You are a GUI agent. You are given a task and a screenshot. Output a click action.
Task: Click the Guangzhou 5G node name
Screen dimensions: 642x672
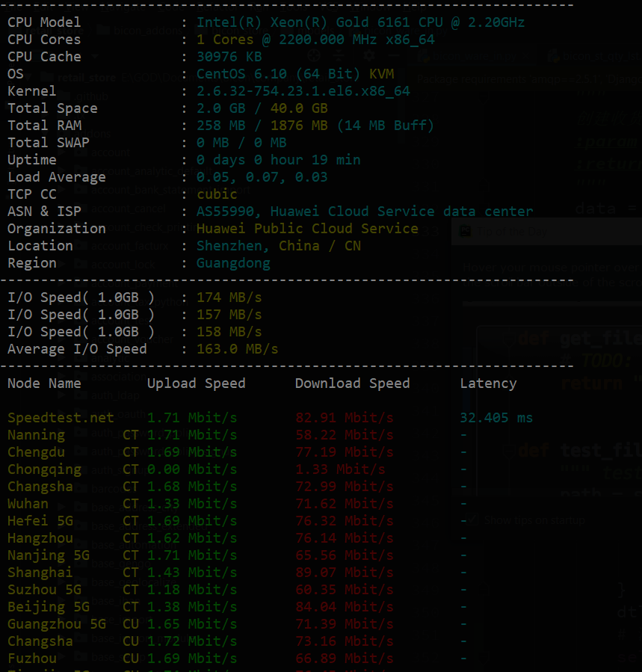[x=57, y=623]
